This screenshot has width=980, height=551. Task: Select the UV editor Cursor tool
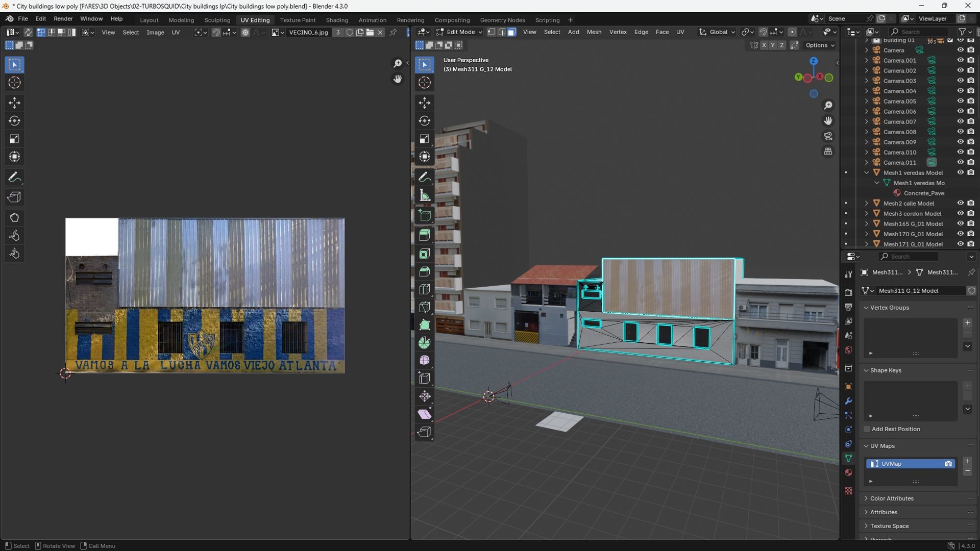point(14,83)
